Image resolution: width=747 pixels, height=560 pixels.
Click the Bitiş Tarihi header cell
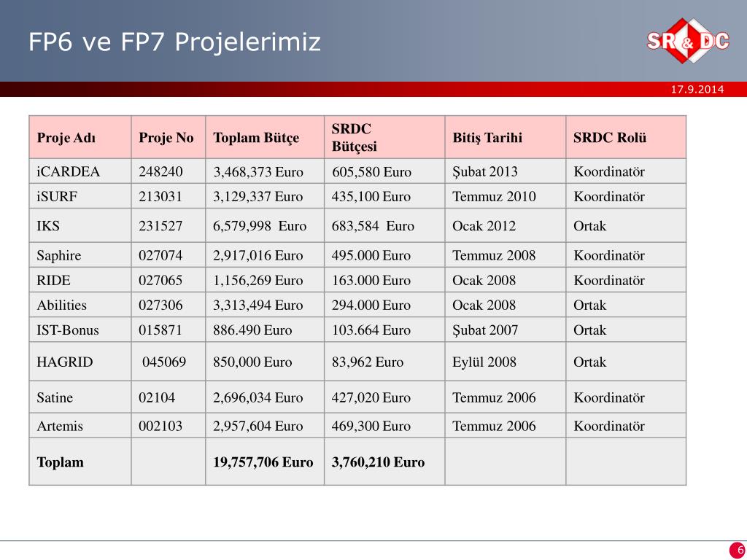coord(506,137)
